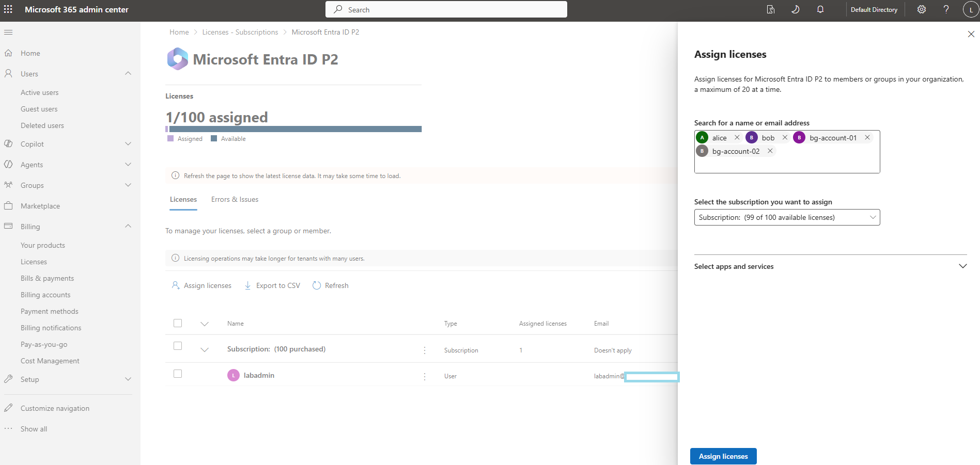
Task: Sort table by Name column header
Action: tap(236, 324)
